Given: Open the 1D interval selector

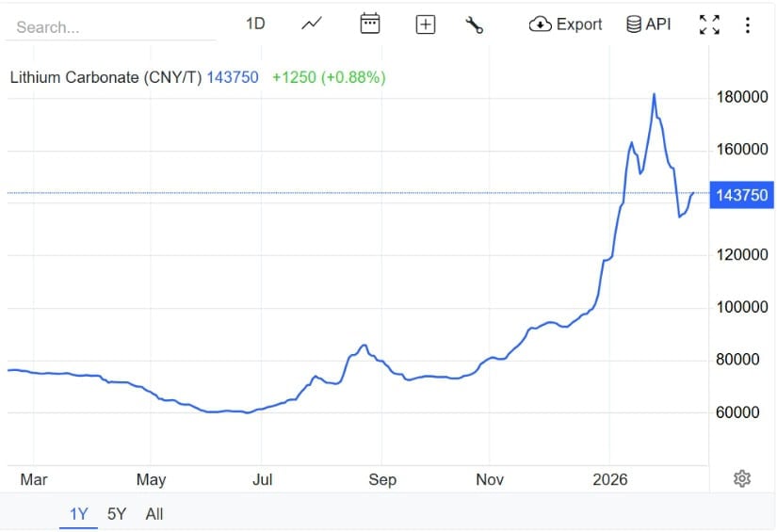Looking at the screenshot, I should coord(255,24).
